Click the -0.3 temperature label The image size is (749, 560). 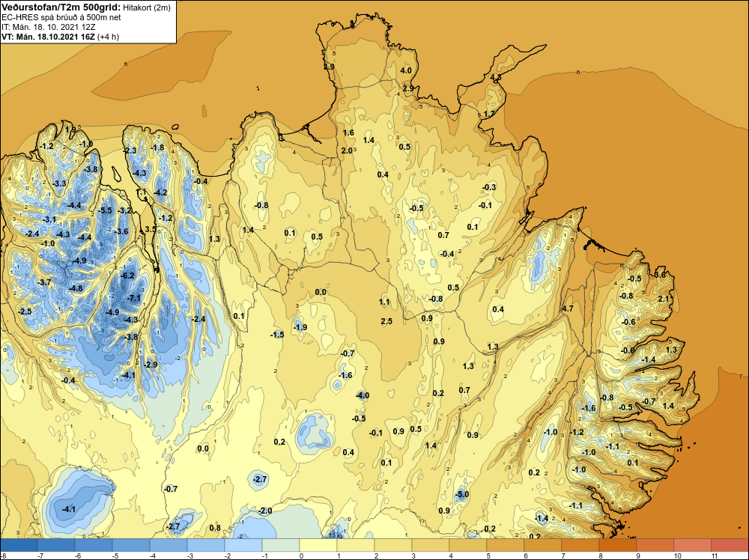click(x=489, y=188)
